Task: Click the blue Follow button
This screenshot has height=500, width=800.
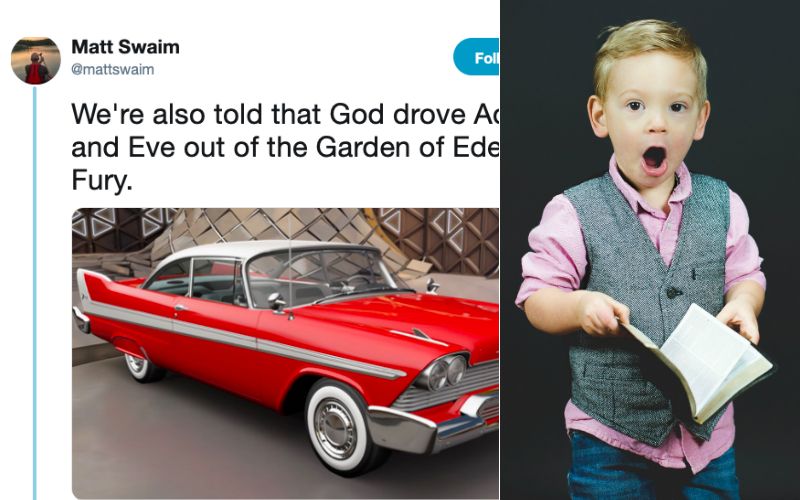Action: point(476,57)
